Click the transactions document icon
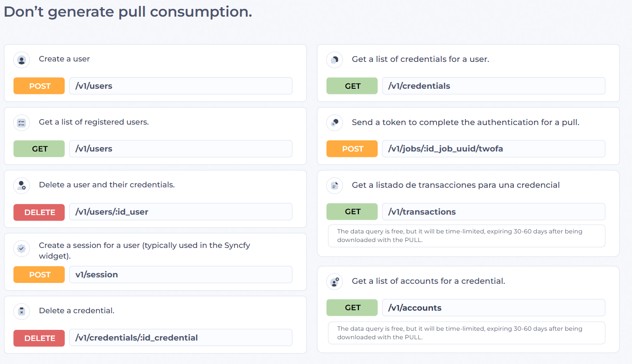 point(335,186)
